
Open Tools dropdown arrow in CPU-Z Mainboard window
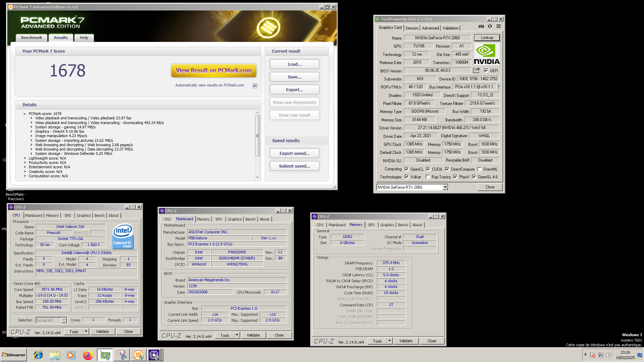[237, 335]
